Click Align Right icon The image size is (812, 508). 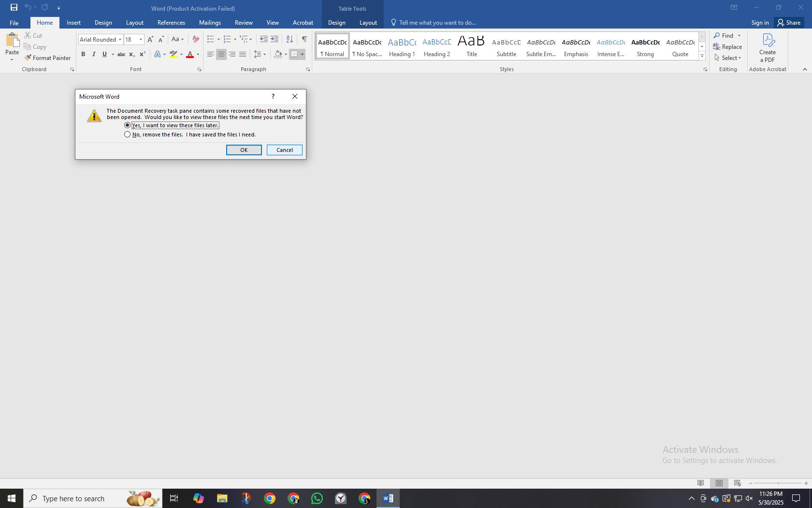(232, 54)
